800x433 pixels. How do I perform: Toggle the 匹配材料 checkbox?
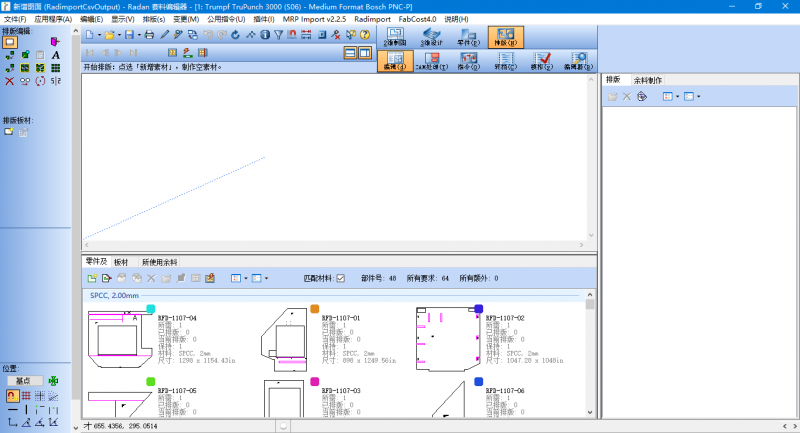click(x=340, y=278)
